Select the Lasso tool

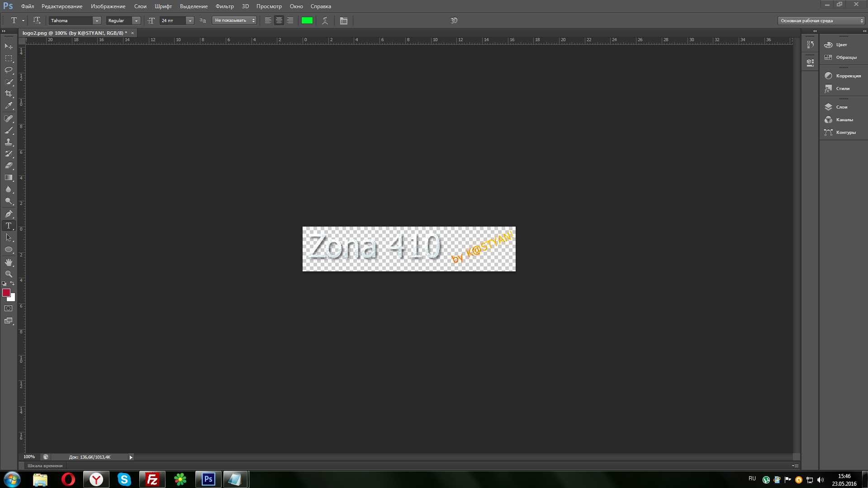point(9,70)
